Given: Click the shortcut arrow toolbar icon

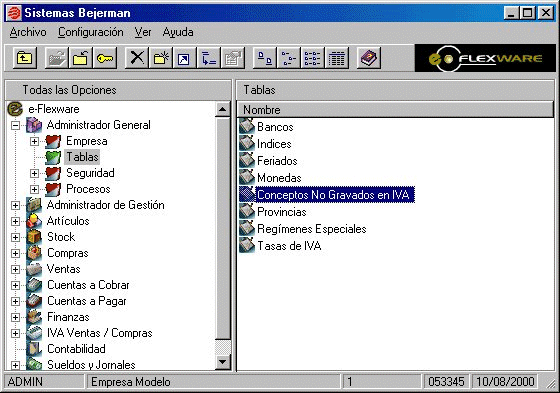Looking at the screenshot, I should (184, 58).
